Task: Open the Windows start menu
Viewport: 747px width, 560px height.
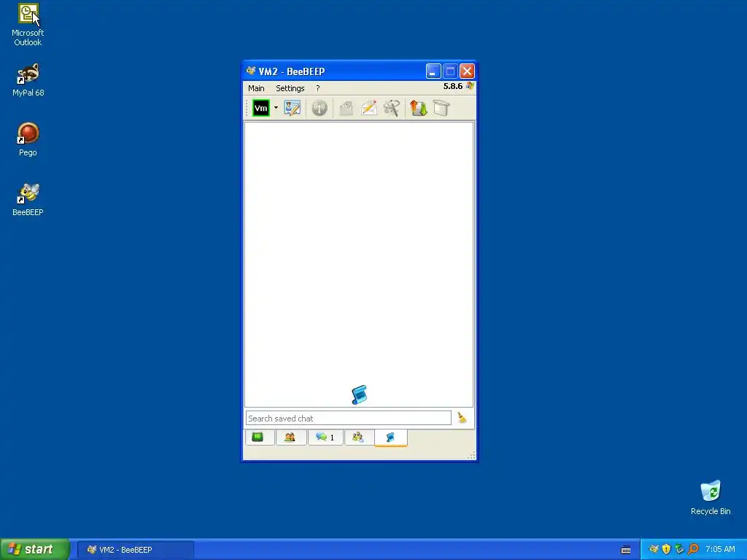Action: 35,549
